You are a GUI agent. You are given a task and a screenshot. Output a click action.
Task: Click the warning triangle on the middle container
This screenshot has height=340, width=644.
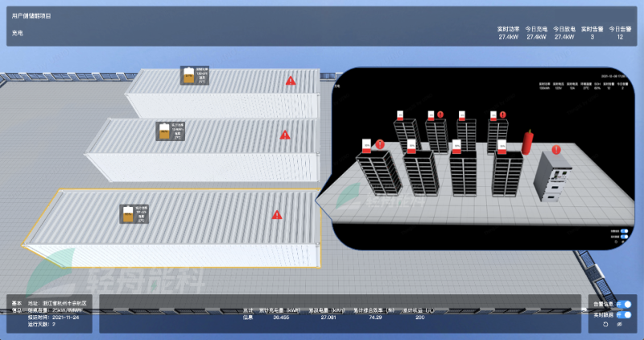click(x=285, y=135)
